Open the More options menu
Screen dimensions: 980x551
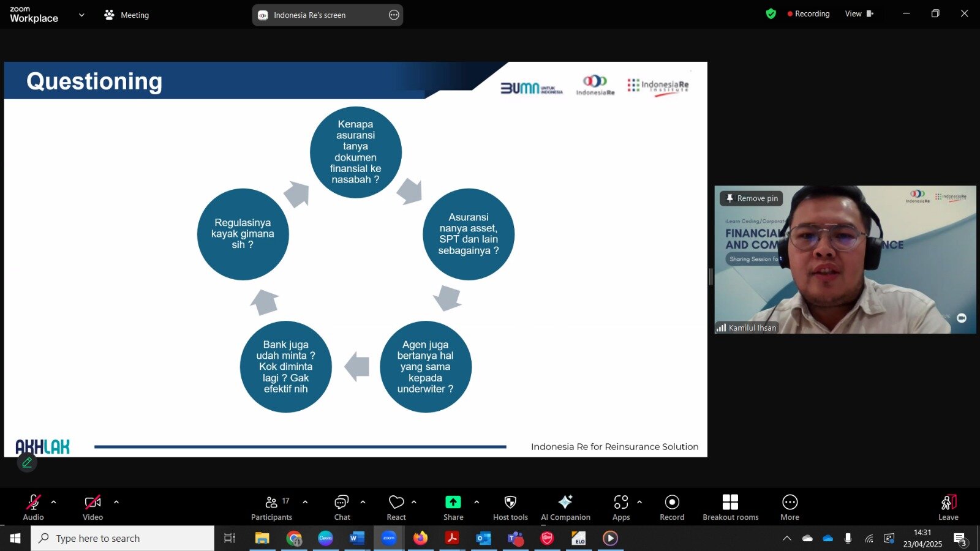pyautogui.click(x=790, y=508)
